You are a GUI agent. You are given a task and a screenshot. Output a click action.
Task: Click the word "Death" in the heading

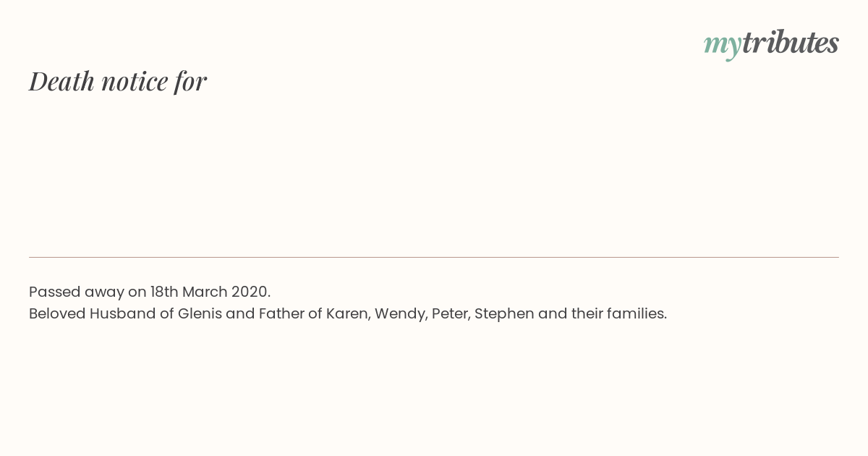click(x=61, y=81)
